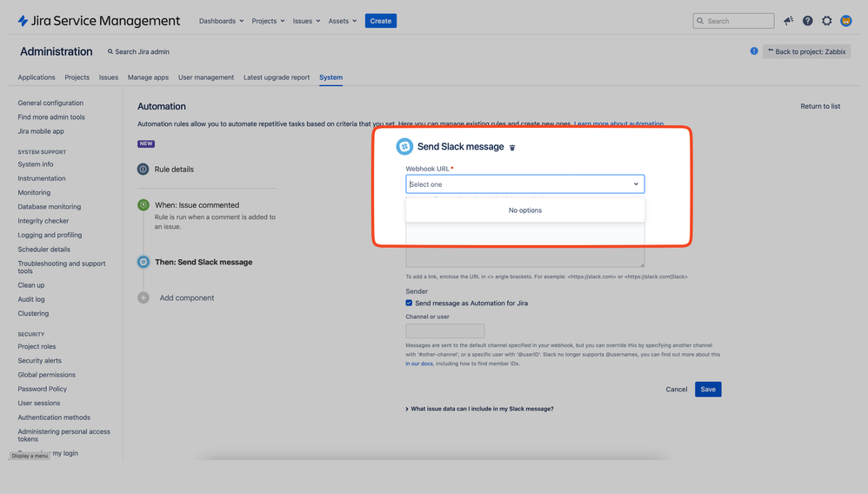Open the Dashboards dropdown menu
The image size is (868, 494).
pos(222,21)
